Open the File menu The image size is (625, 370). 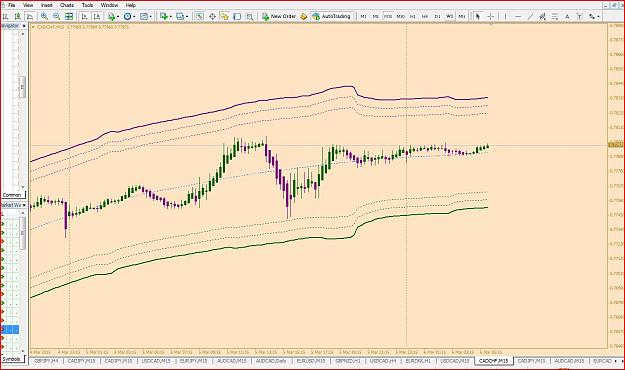(x=12, y=5)
